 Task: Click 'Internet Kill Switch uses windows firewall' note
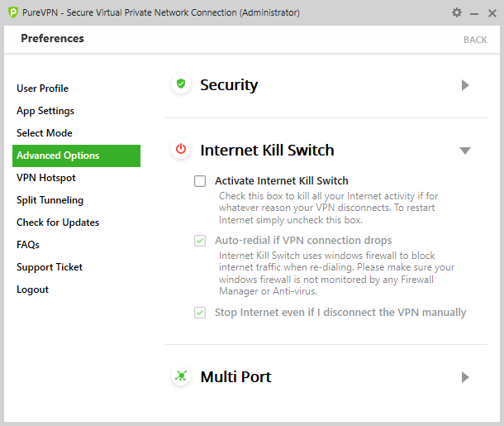336,274
